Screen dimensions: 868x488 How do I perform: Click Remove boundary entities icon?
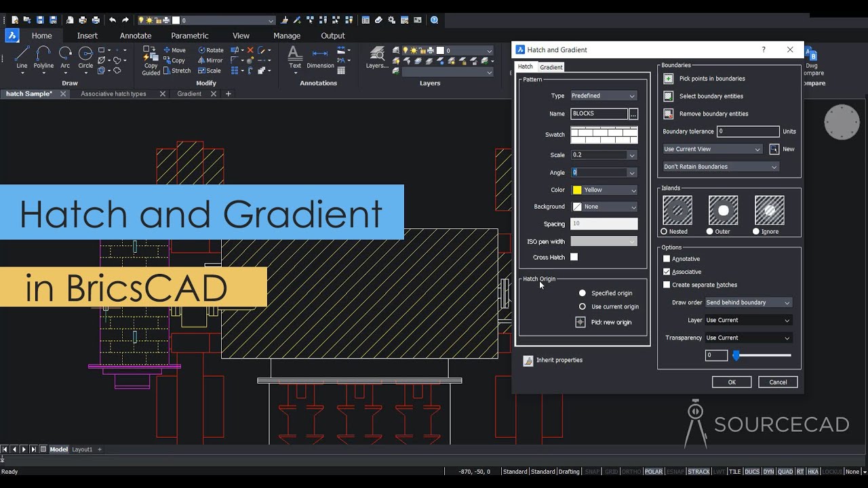pyautogui.click(x=669, y=114)
